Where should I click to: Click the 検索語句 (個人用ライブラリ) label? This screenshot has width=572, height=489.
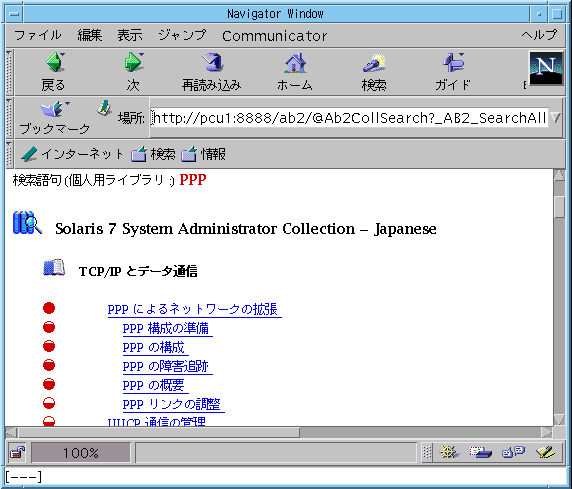[94, 180]
